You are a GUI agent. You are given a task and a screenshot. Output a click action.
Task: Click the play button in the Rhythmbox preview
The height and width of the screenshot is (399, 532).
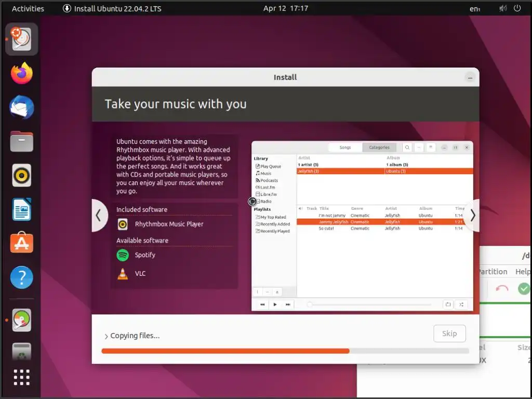click(x=275, y=304)
